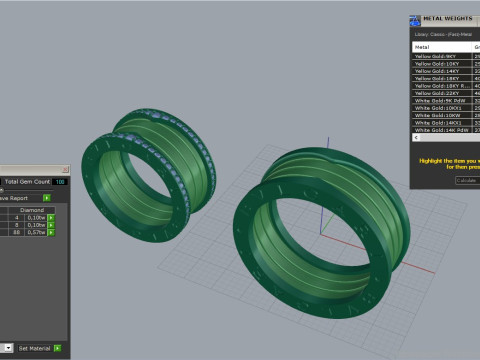Click the green arrow beside Save Report
Viewport: 480px width, 360px height.
point(47,198)
